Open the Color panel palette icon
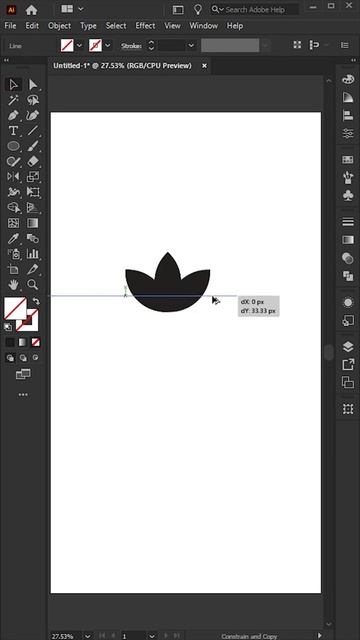360x640 pixels. [348, 79]
